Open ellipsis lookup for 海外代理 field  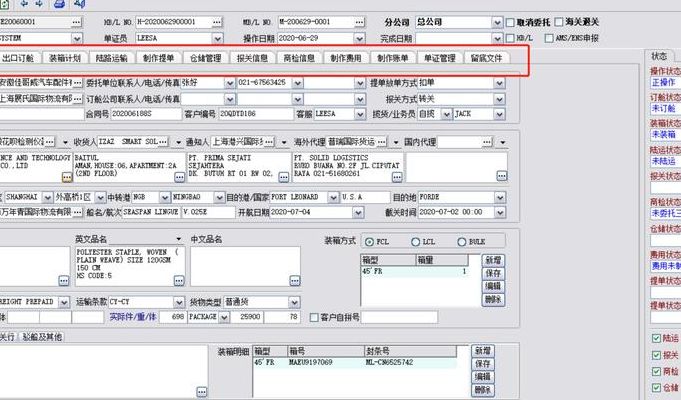(381, 142)
